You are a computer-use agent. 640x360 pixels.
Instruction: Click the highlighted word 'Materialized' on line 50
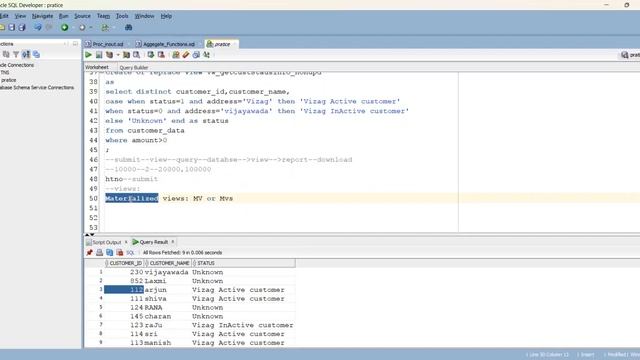point(132,198)
